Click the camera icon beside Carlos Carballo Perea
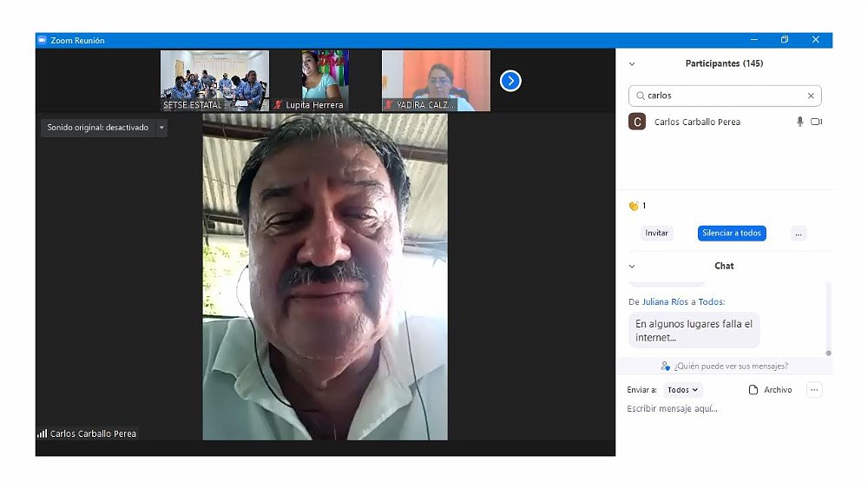This screenshot has width=868, height=489. pos(816,122)
